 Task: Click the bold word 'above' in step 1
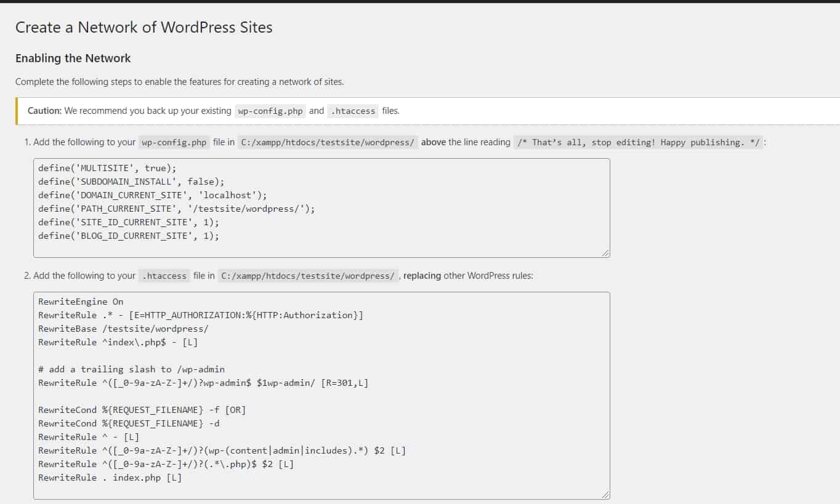pyautogui.click(x=434, y=142)
